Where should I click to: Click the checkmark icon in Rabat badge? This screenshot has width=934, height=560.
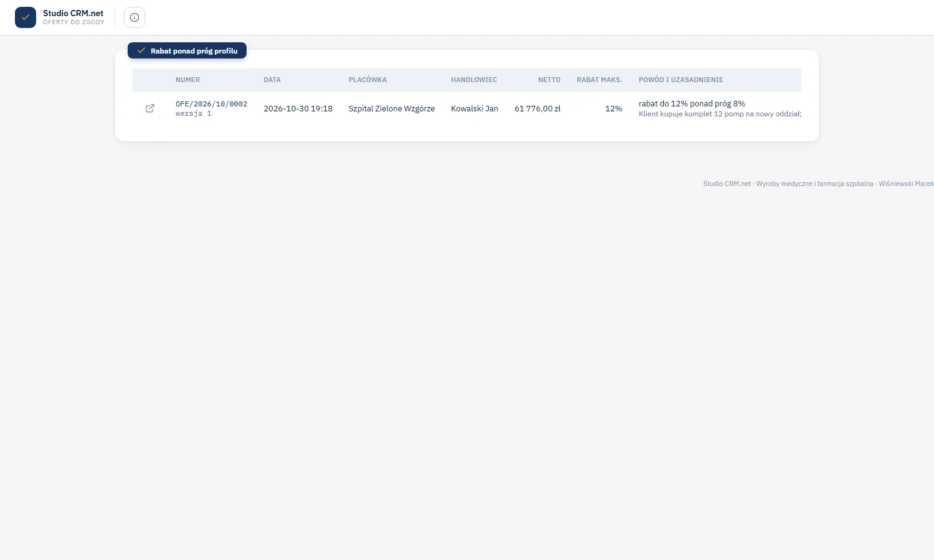tap(141, 51)
